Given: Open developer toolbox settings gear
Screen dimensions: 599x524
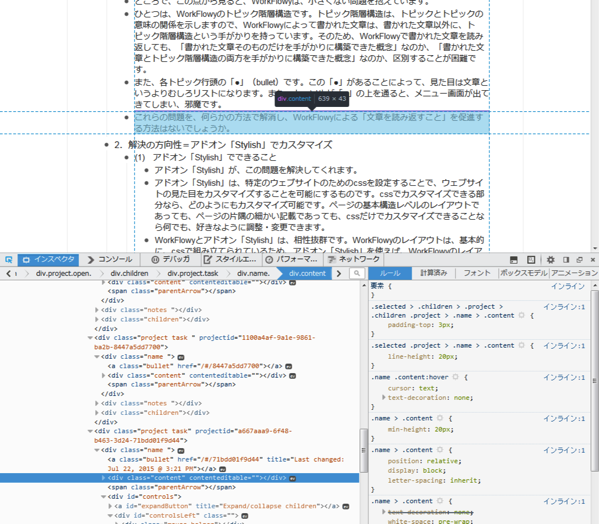Looking at the screenshot, I should [x=550, y=260].
